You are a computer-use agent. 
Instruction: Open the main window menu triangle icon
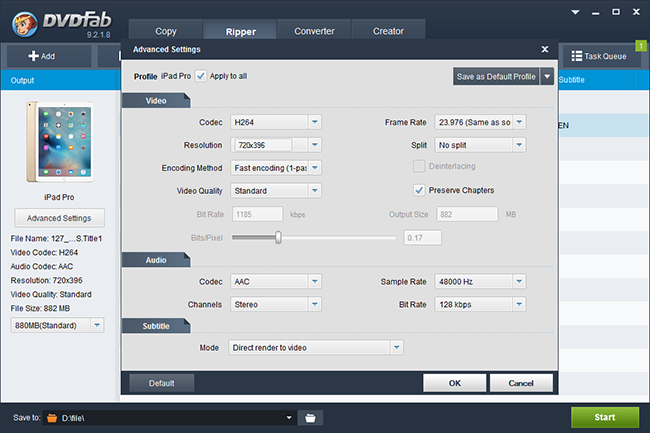pos(575,12)
